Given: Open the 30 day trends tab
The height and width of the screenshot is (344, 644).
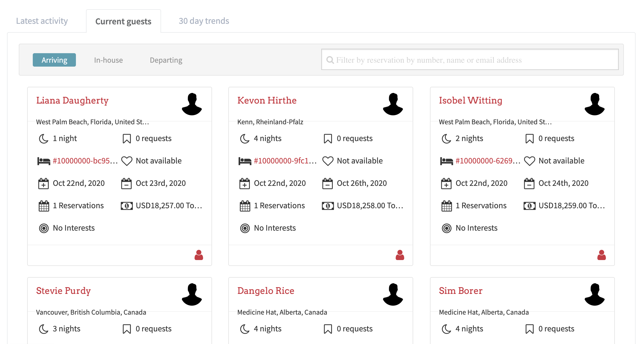Looking at the screenshot, I should click(204, 21).
